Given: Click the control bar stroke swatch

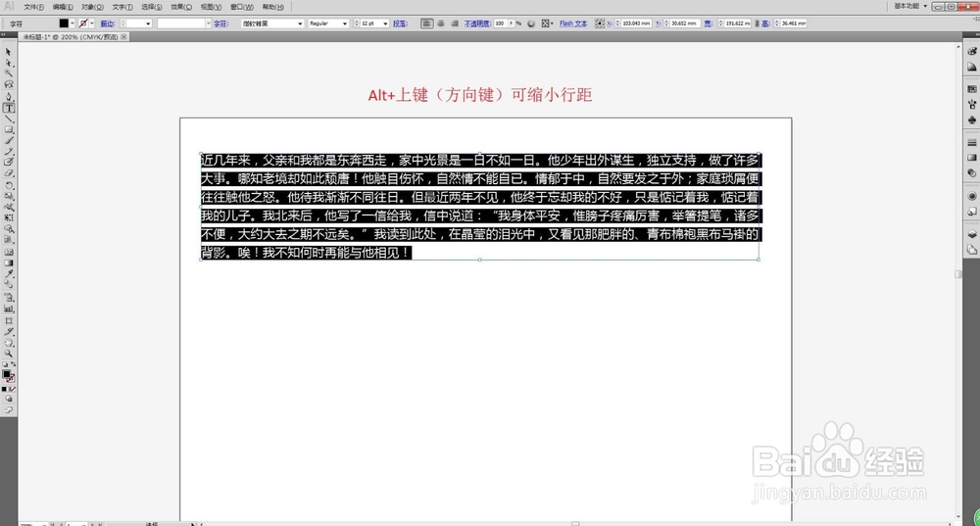Looking at the screenshot, I should click(83, 24).
